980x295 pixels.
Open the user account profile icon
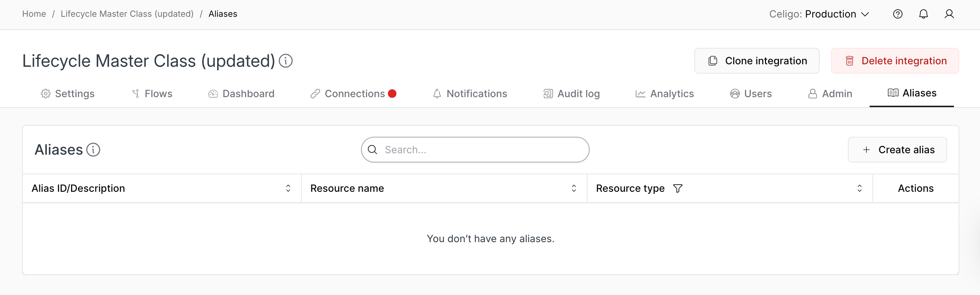tap(949, 14)
